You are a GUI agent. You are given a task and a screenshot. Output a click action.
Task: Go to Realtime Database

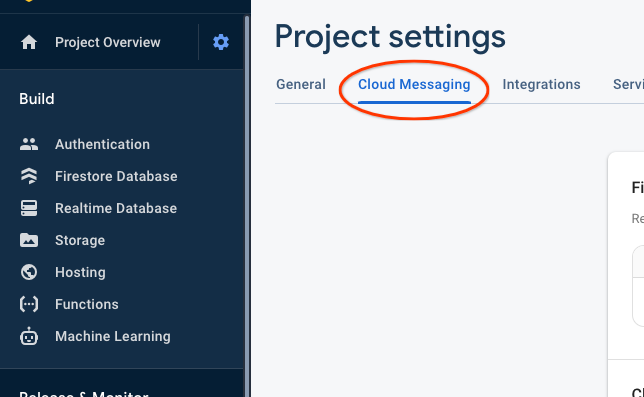point(116,208)
